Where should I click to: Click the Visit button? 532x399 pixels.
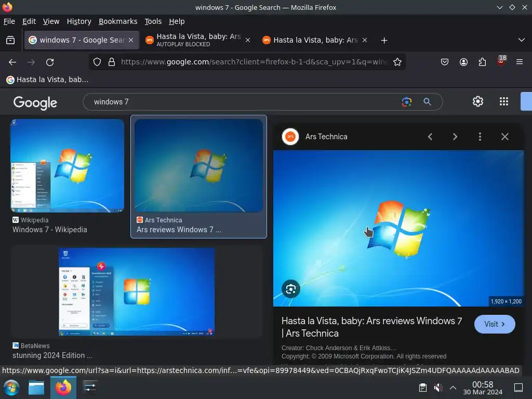click(495, 324)
